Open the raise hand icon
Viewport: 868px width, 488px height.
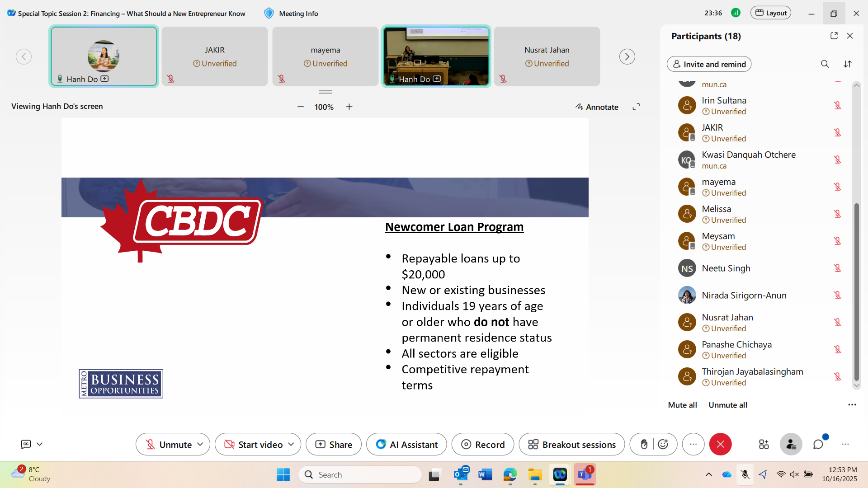[x=644, y=445]
